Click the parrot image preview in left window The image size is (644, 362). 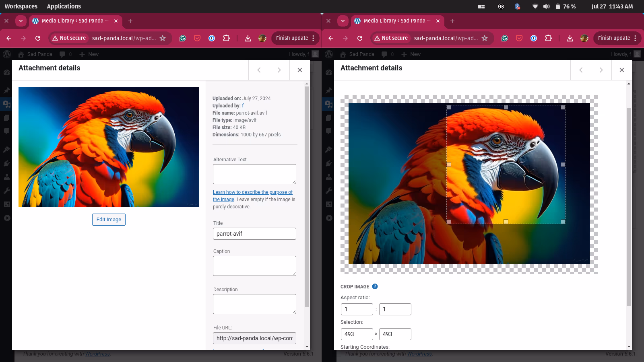109,147
